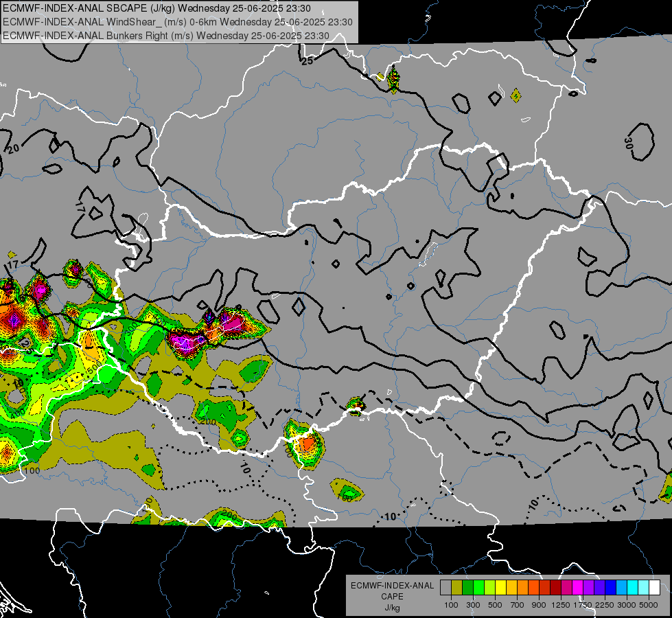Screen dimensions: 672x618
Task: Click the WindShear 0-6km header line
Action: point(177,22)
